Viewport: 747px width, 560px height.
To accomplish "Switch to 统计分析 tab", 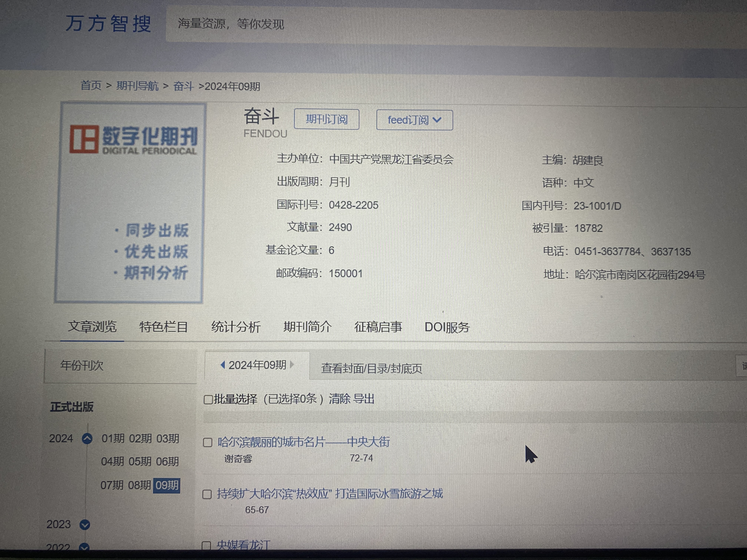I will click(x=236, y=327).
